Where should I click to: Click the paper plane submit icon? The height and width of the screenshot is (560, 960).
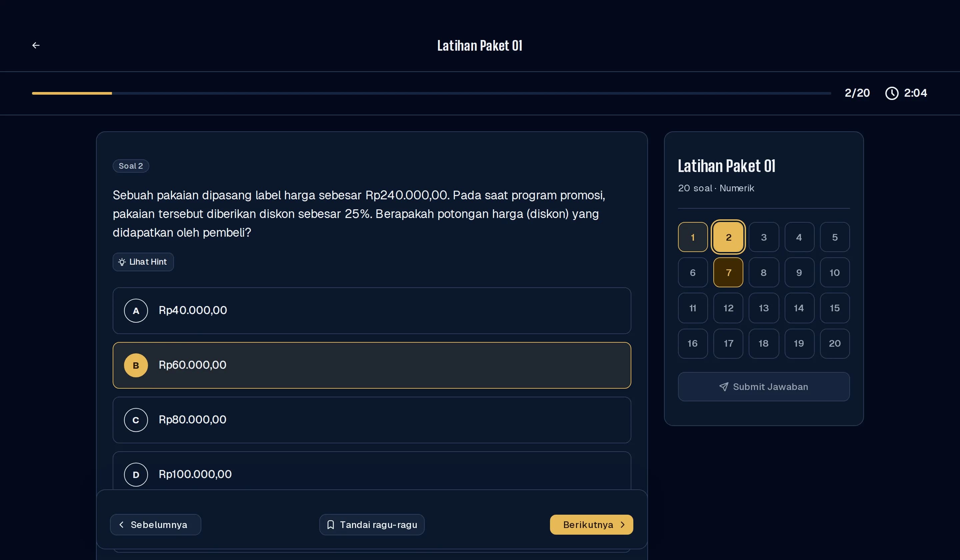pyautogui.click(x=723, y=387)
